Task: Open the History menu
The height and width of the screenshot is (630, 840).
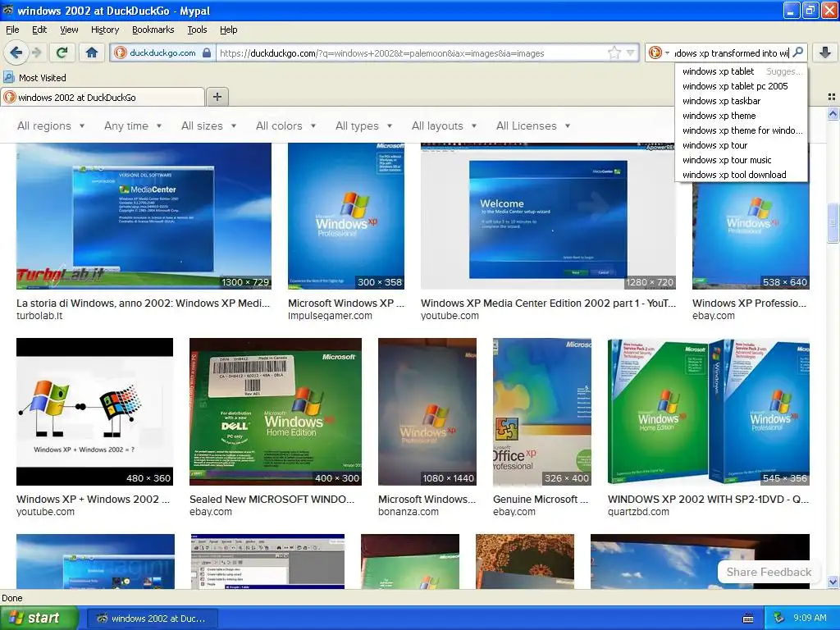Action: click(104, 30)
